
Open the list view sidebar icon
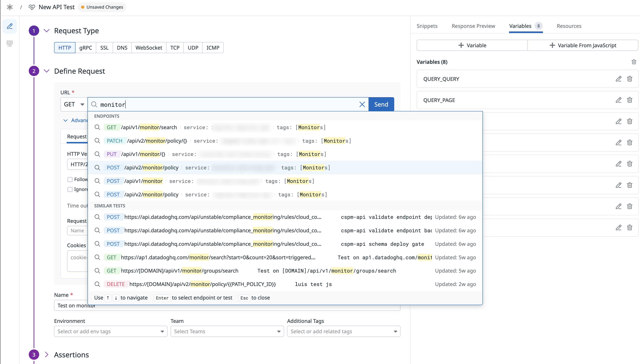[10, 43]
